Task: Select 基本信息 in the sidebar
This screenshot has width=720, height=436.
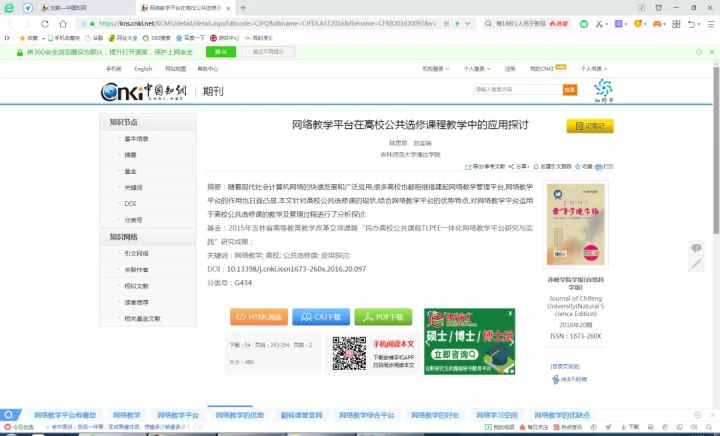Action: [x=136, y=139]
